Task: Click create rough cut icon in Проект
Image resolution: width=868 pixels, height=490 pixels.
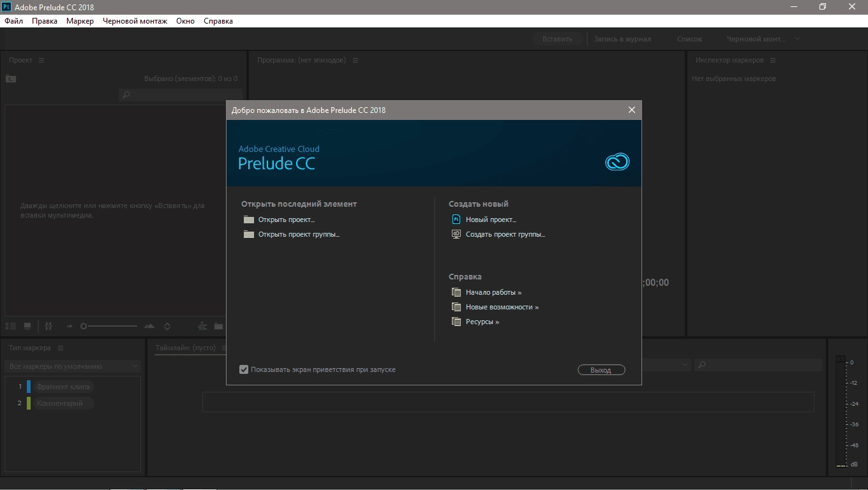Action: coord(202,326)
